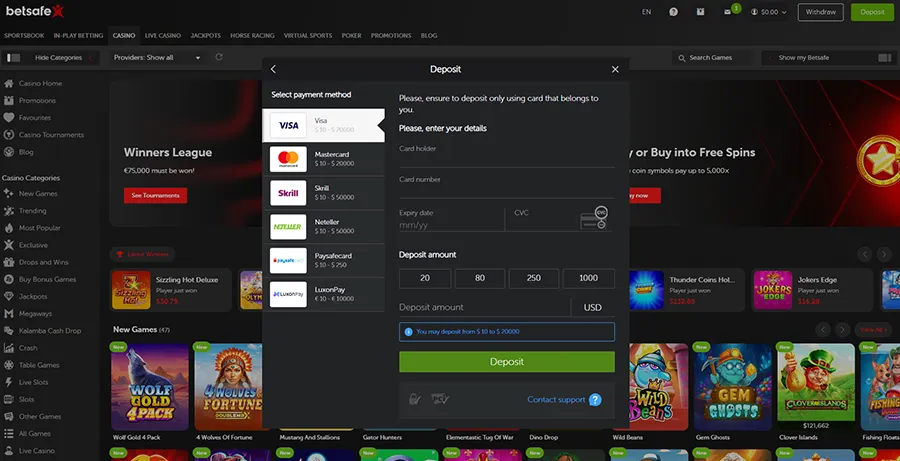Click New Games previous arrow
Image resolution: width=900 pixels, height=461 pixels.
click(x=823, y=330)
